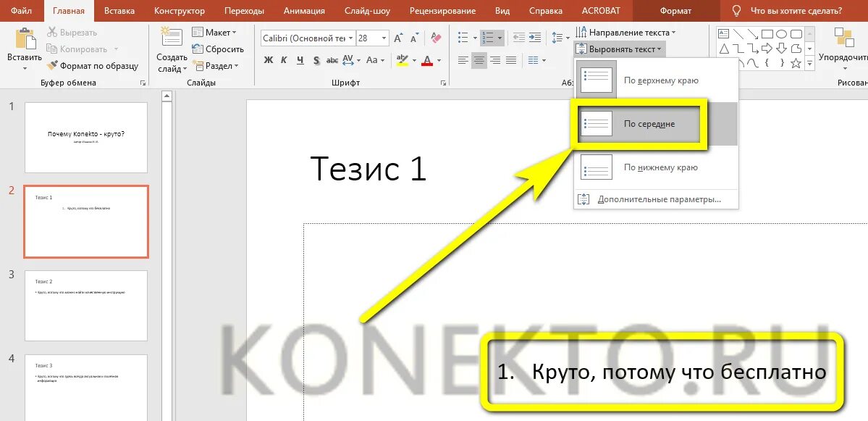Clear all formatting eraser icon
The height and width of the screenshot is (421, 868).
(437, 38)
